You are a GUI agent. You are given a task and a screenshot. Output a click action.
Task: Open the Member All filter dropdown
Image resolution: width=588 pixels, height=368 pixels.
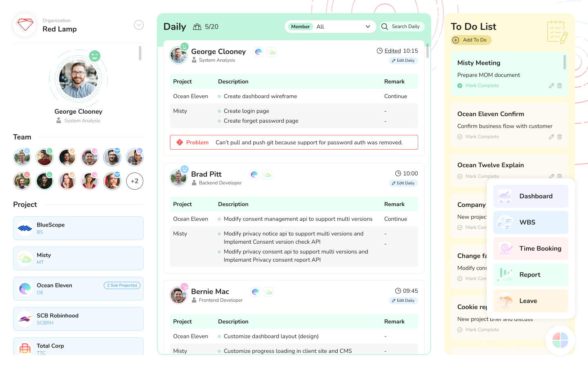point(330,27)
